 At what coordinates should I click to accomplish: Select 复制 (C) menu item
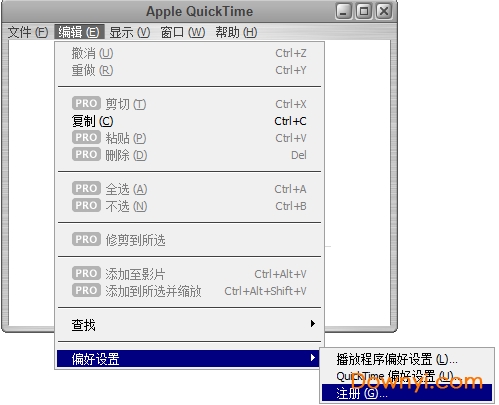pyautogui.click(x=189, y=121)
